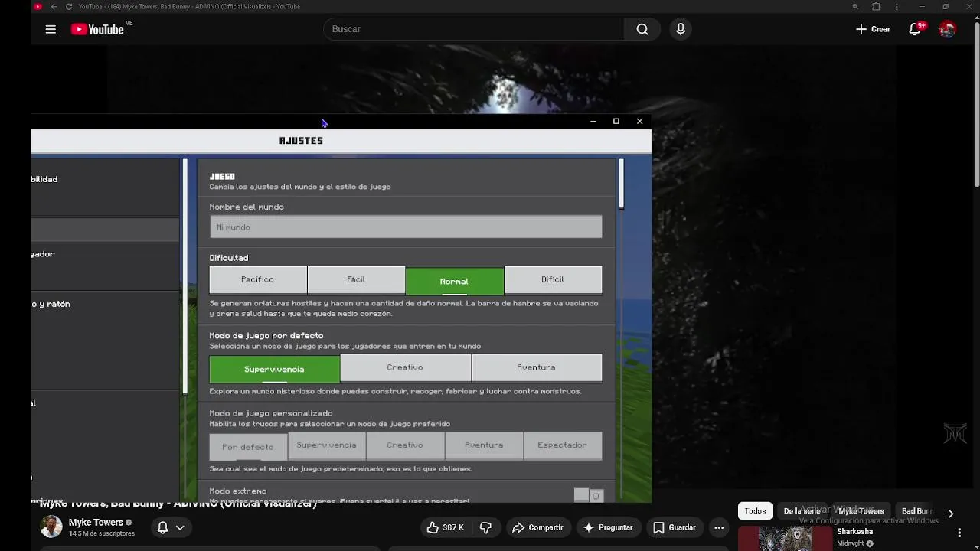Image resolution: width=980 pixels, height=551 pixels.
Task: Open YouTube notifications bell
Action: 915,29
